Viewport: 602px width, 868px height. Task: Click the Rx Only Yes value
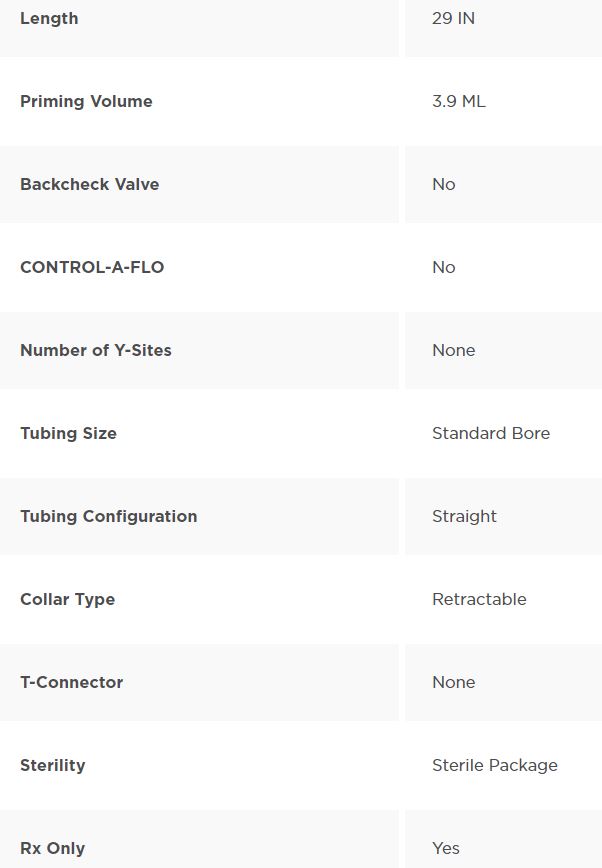pyautogui.click(x=446, y=849)
